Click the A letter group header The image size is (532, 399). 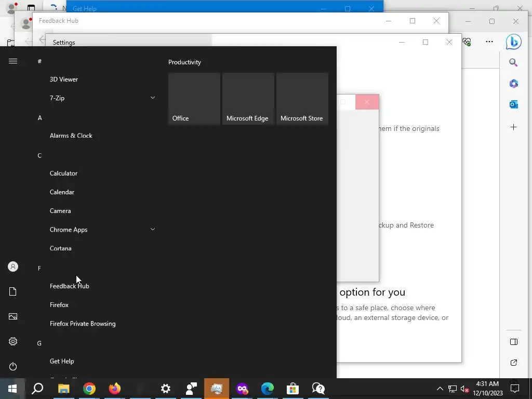pos(39,118)
